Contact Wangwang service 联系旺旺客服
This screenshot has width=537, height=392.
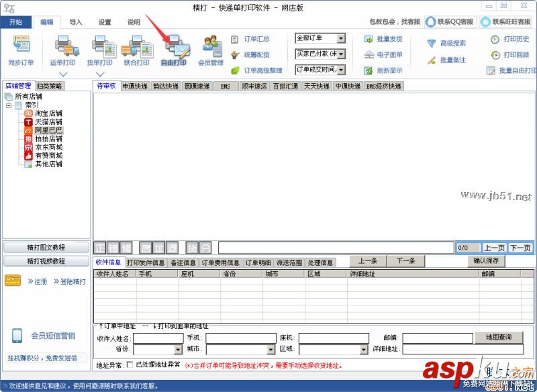(x=506, y=21)
